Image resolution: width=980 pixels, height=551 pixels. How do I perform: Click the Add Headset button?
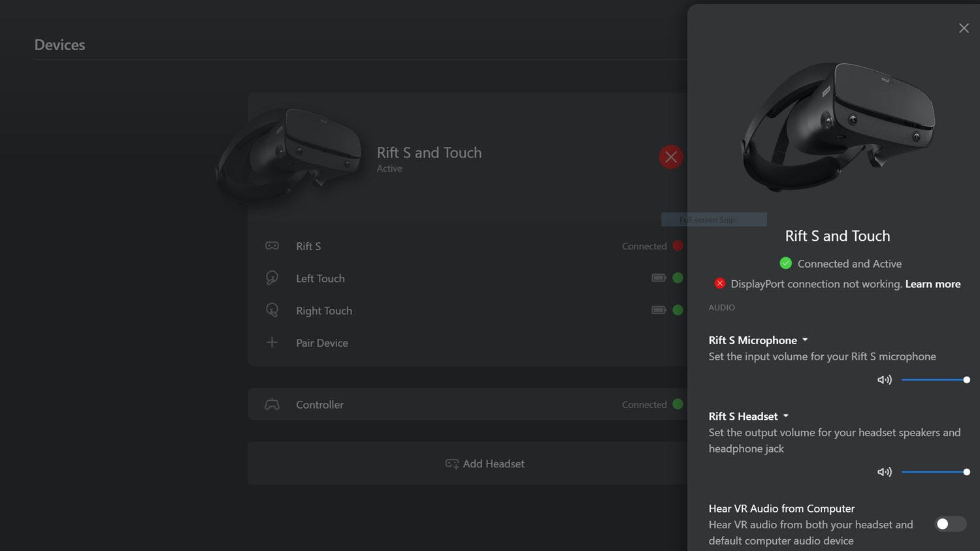tap(485, 464)
